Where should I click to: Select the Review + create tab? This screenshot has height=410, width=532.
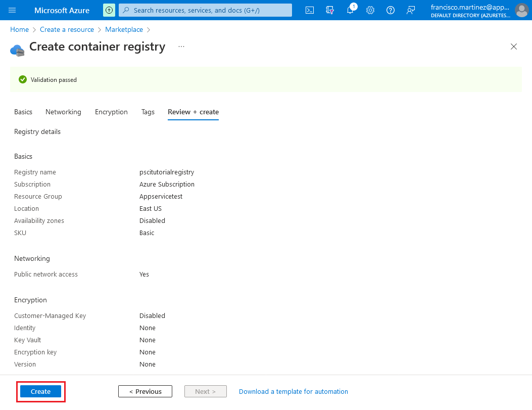click(x=193, y=112)
